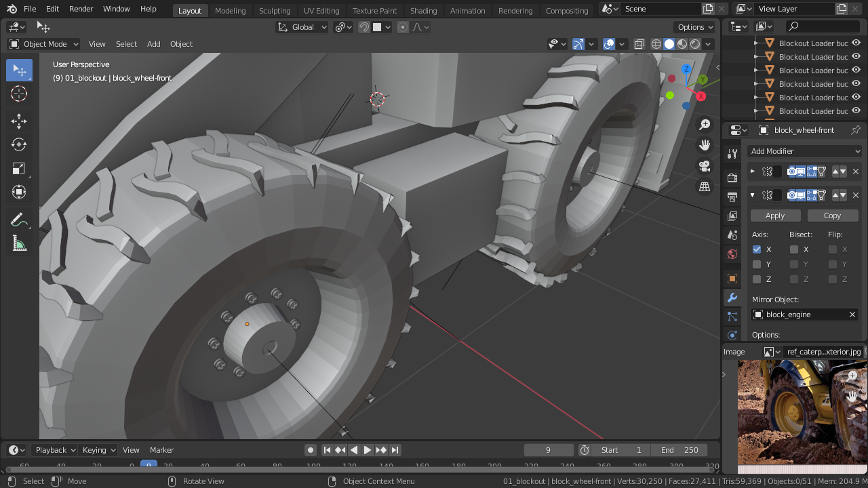This screenshot has height=488, width=868.
Task: Open the Options dropdown
Action: tap(696, 27)
